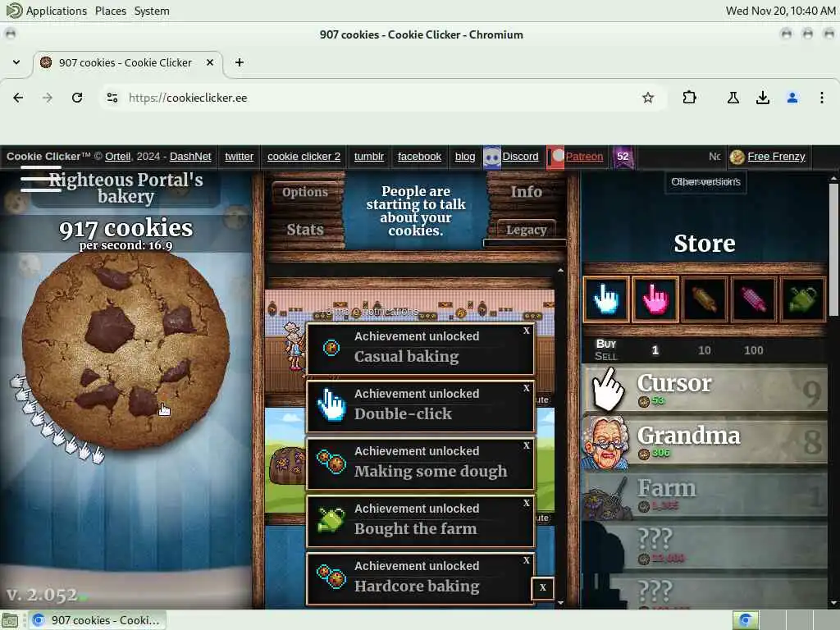Screen dimensions: 840x630
Task: Switch the store to Sell mode
Action: pyautogui.click(x=606, y=357)
